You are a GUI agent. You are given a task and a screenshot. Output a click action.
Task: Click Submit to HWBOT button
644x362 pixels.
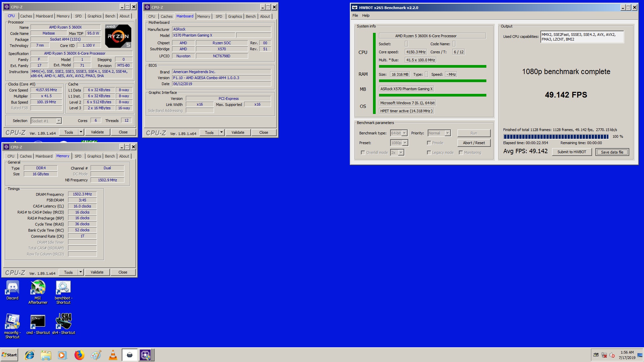coord(572,152)
